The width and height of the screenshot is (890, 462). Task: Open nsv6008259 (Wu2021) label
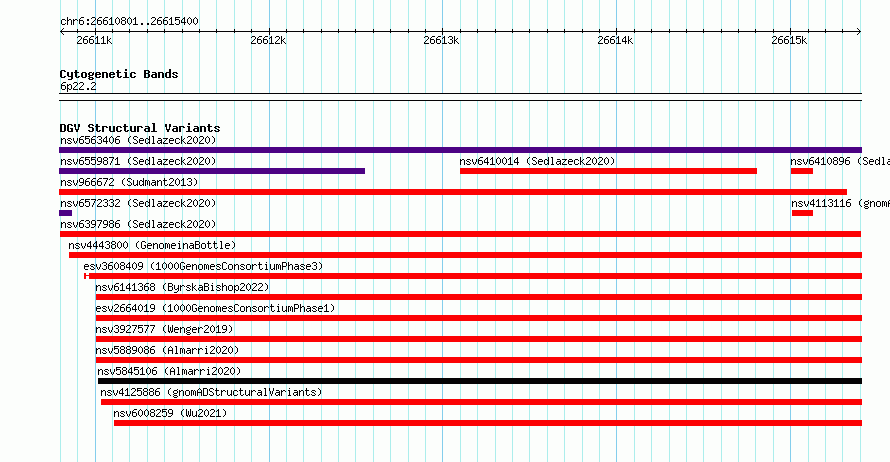point(170,413)
